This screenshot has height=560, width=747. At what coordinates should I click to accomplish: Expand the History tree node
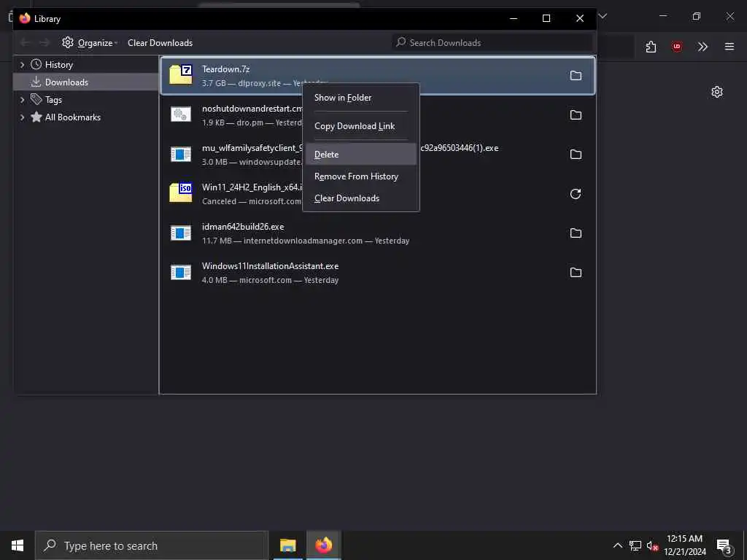click(x=22, y=65)
